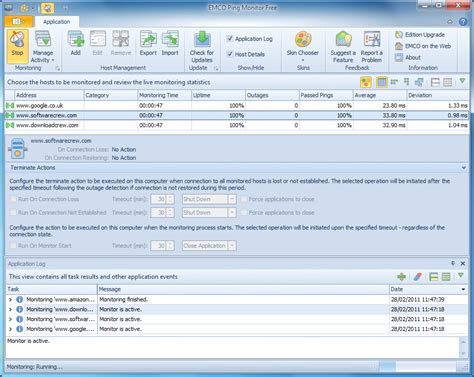
Task: Open the Manage Activity menu
Action: (43, 46)
